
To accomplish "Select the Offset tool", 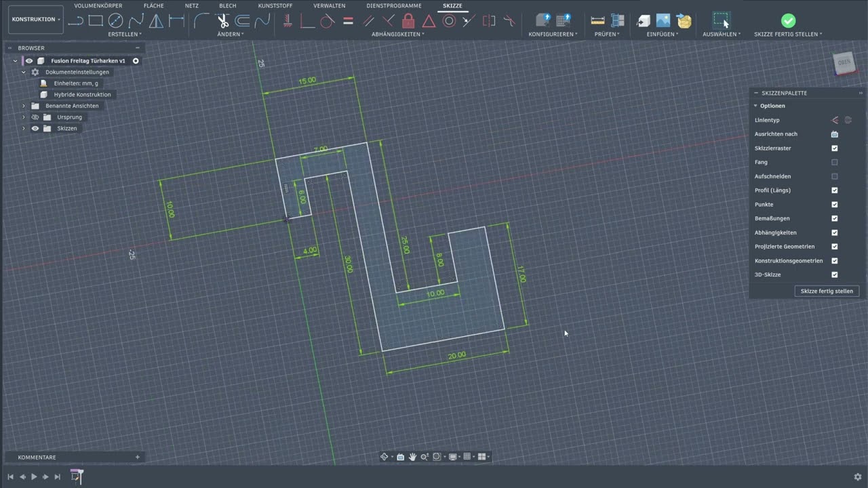I will pos(242,21).
